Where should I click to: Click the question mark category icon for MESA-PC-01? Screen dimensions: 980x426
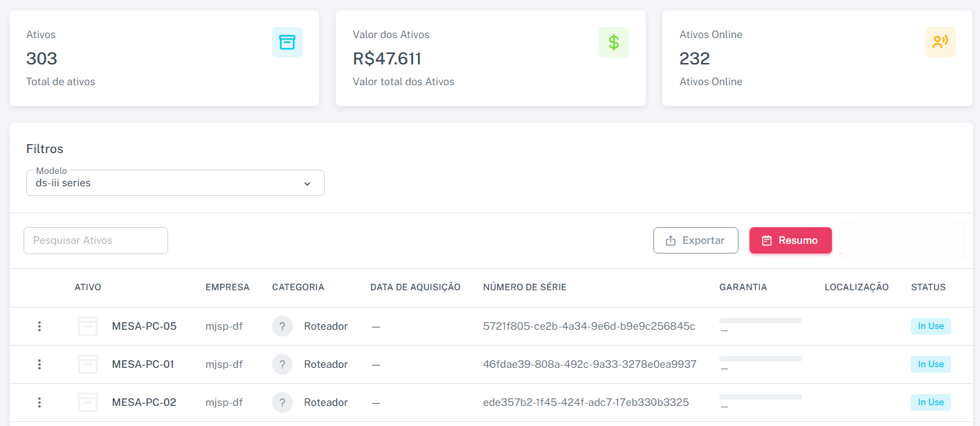point(282,364)
